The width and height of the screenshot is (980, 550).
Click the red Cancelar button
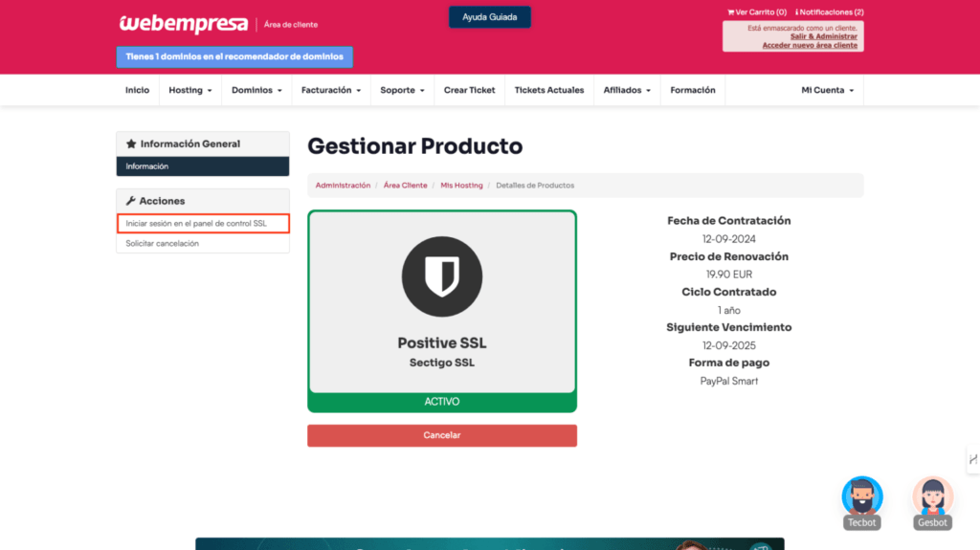[x=442, y=435]
